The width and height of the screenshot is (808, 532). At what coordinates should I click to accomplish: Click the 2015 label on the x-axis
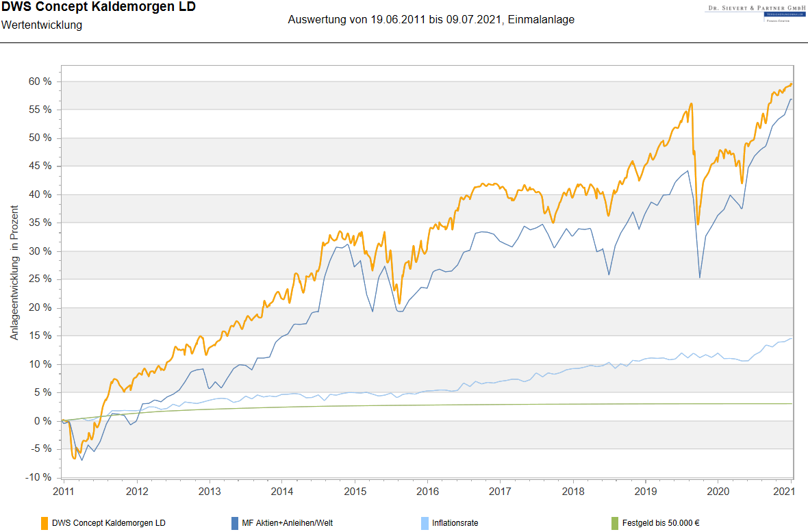tap(355, 491)
